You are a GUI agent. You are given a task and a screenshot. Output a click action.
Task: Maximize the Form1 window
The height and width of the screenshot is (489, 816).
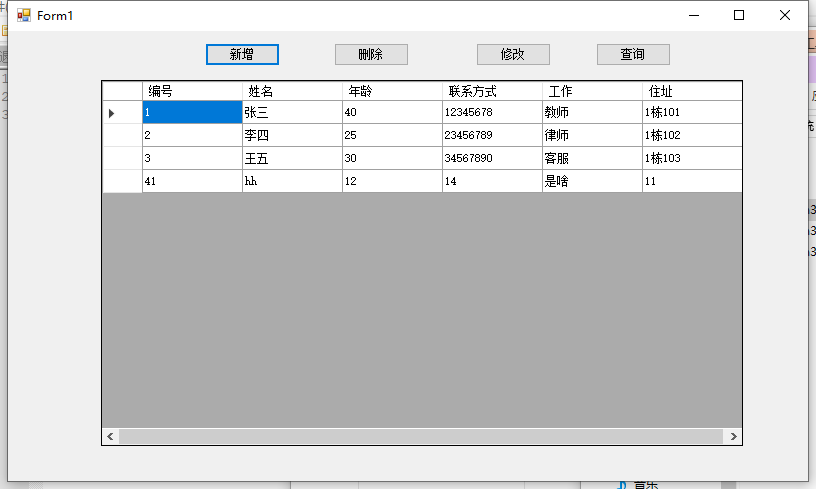point(739,15)
